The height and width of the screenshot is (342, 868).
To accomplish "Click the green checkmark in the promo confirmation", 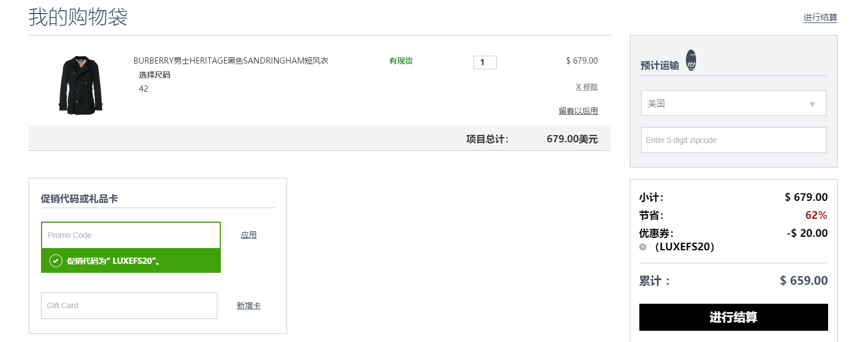I will coord(56,261).
